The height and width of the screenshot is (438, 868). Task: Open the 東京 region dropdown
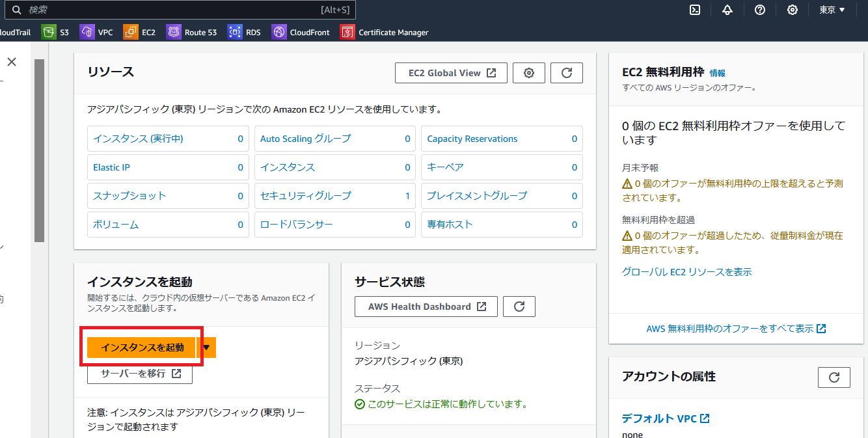coord(832,10)
